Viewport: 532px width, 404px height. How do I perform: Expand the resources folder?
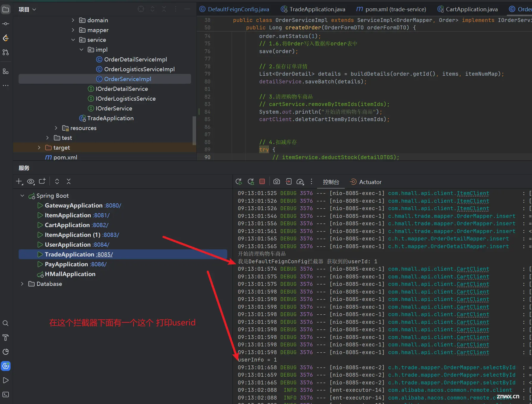[56, 128]
